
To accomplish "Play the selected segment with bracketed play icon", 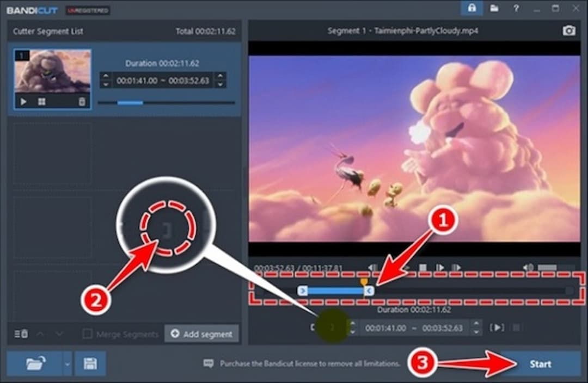I will point(497,328).
